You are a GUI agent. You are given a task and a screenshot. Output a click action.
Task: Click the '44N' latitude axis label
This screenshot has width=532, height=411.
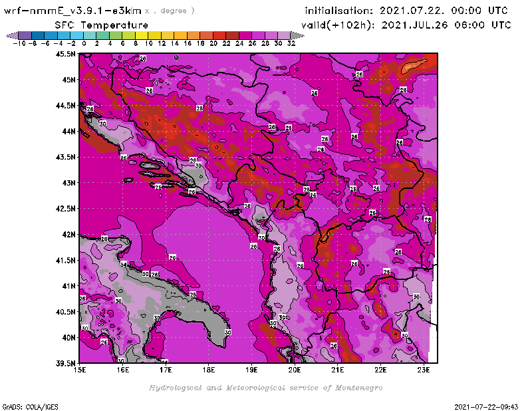click(x=68, y=131)
